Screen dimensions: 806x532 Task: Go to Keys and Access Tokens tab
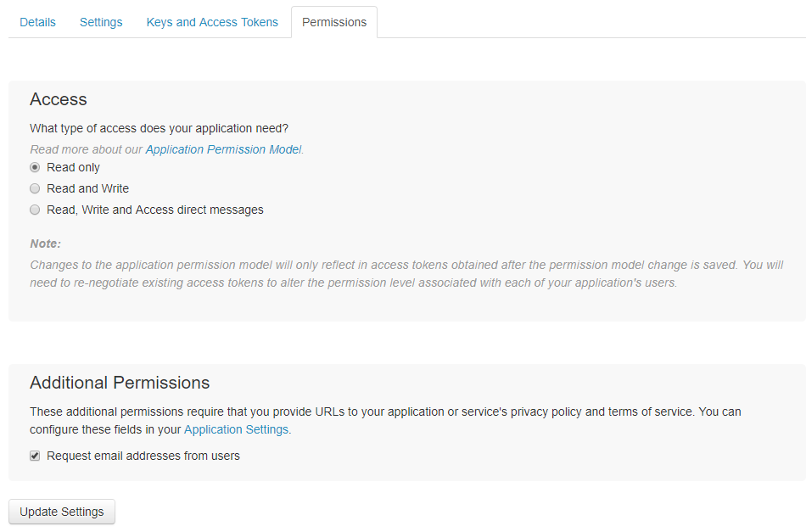[212, 22]
